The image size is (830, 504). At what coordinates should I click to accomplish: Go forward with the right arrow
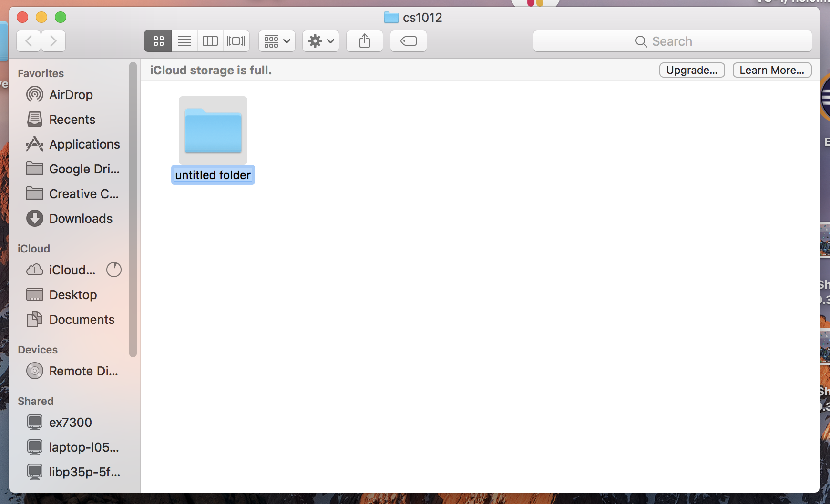tap(53, 41)
